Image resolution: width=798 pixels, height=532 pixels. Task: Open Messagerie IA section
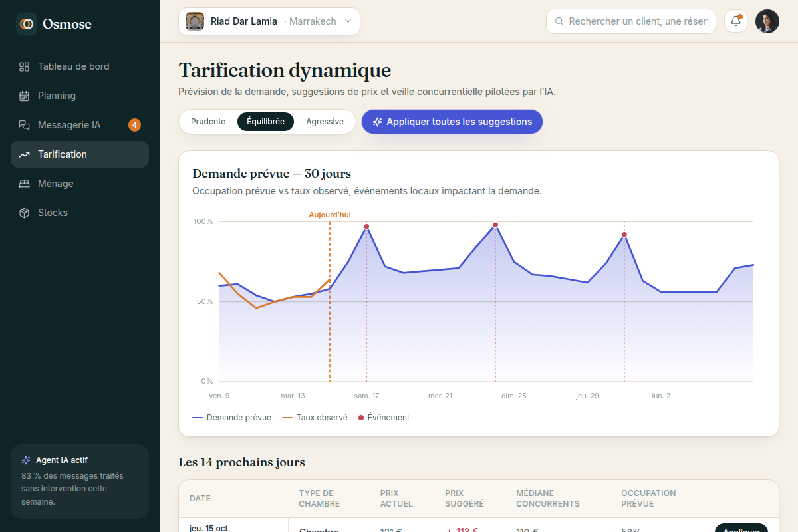[80, 125]
